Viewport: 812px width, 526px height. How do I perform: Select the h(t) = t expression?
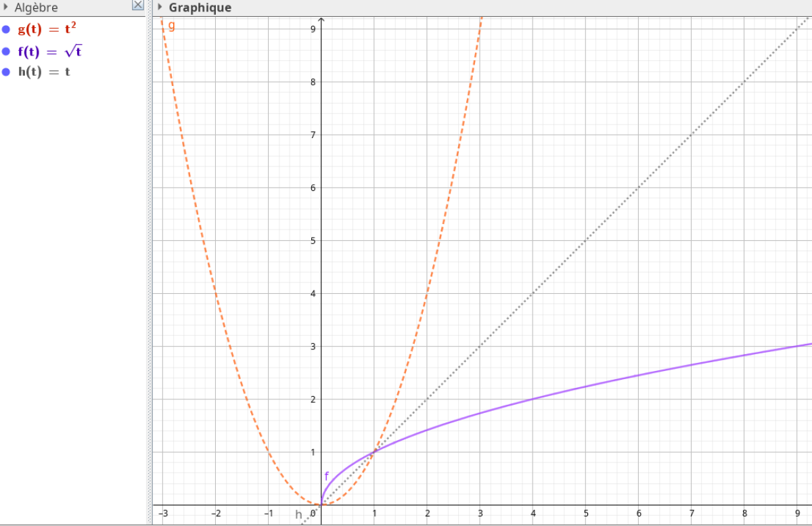(x=43, y=71)
